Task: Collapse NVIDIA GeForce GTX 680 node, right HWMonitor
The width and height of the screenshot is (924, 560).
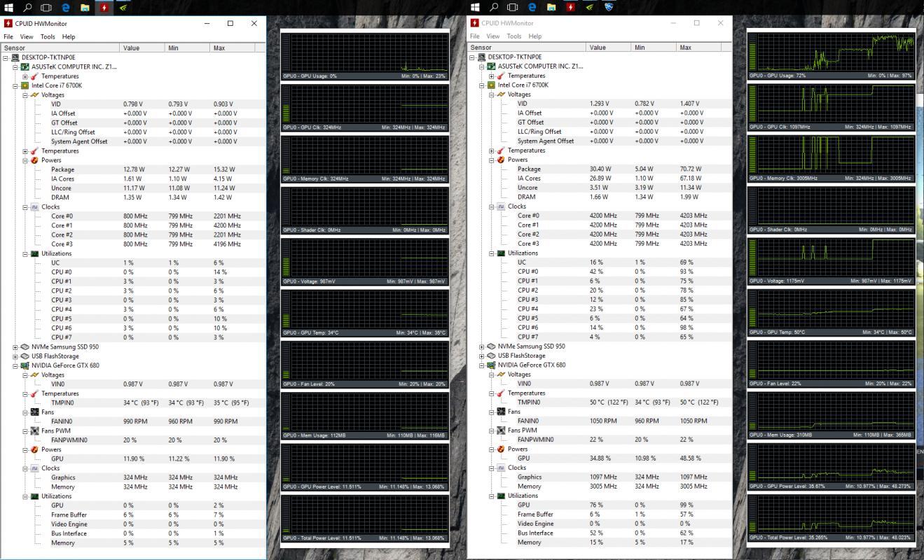Action: [482, 365]
